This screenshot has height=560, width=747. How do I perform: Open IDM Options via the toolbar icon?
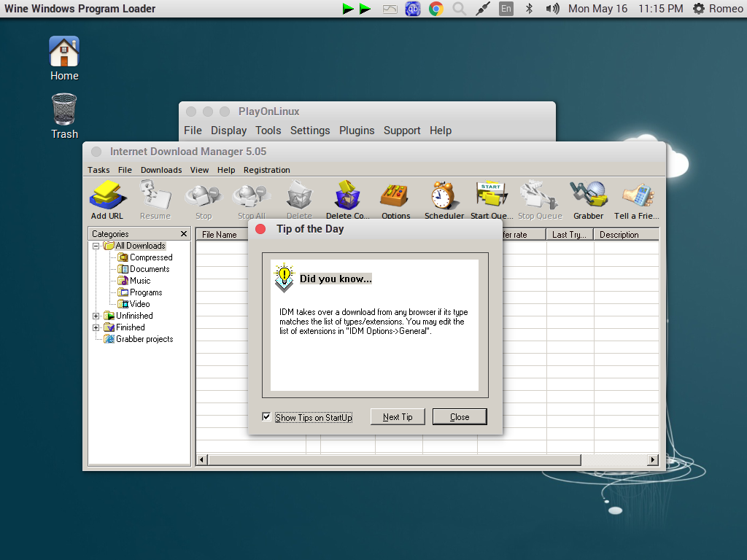pos(395,195)
